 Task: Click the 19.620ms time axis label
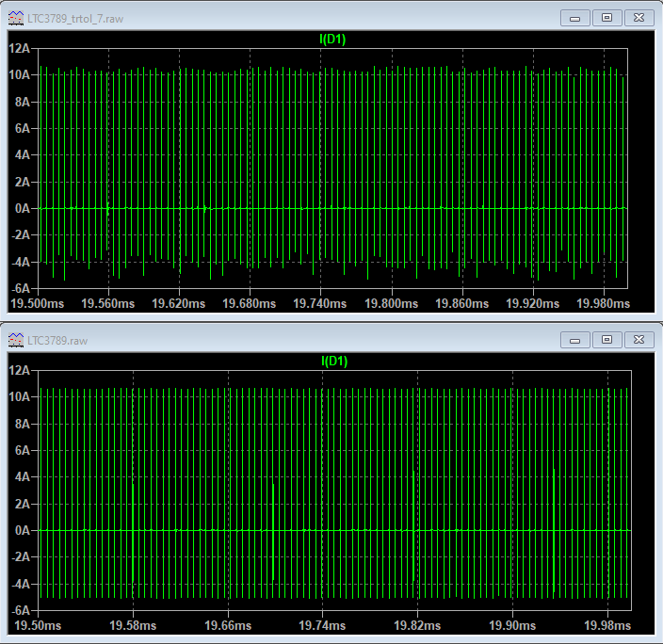click(178, 303)
